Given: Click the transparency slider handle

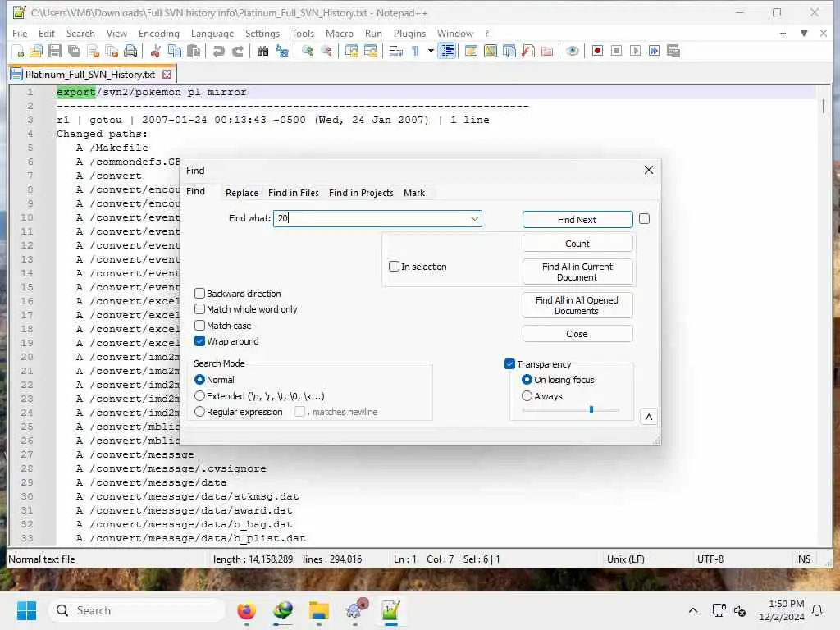Looking at the screenshot, I should pos(591,410).
